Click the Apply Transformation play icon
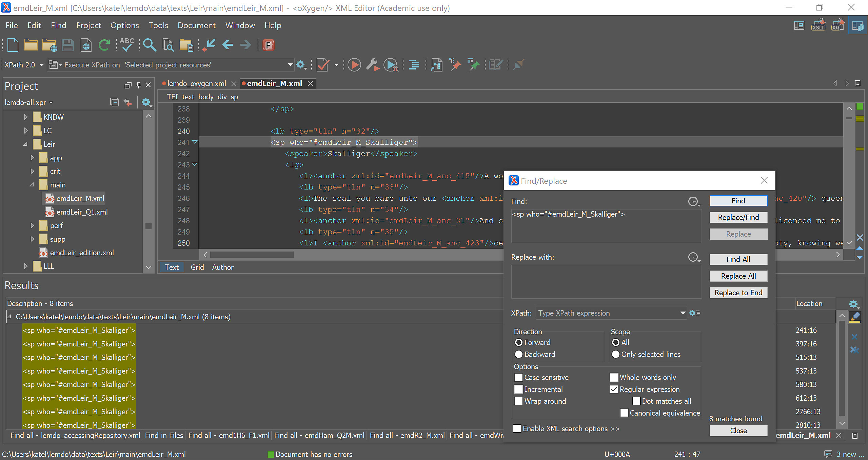This screenshot has width=868, height=460. [354, 65]
